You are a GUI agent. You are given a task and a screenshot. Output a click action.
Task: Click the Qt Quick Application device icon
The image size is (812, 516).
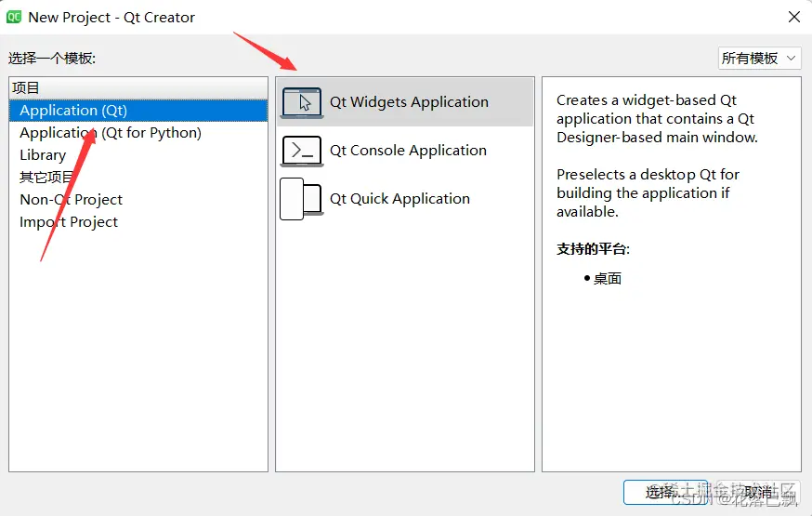[301, 199]
